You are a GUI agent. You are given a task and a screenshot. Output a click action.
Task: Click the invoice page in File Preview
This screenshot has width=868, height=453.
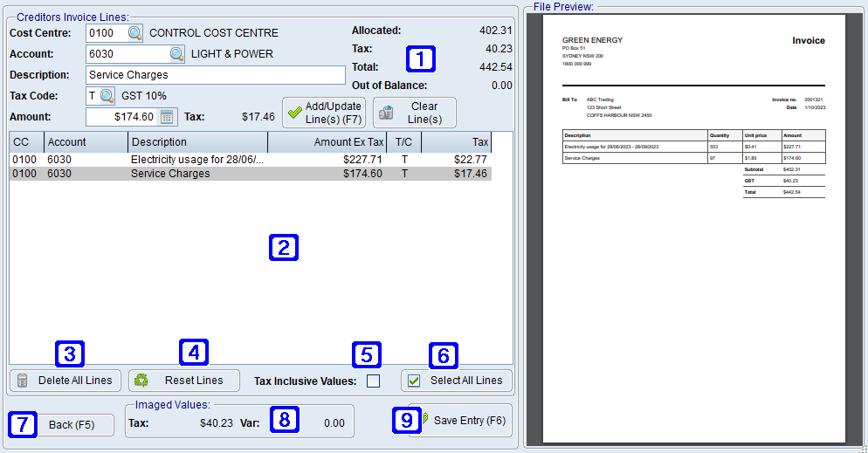coord(693,227)
